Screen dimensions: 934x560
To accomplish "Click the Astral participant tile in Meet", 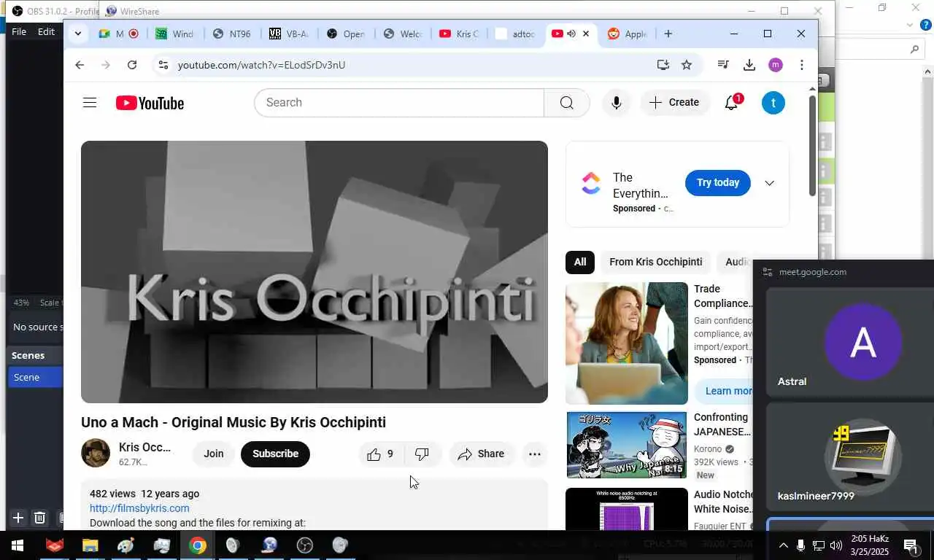I will tap(850, 342).
